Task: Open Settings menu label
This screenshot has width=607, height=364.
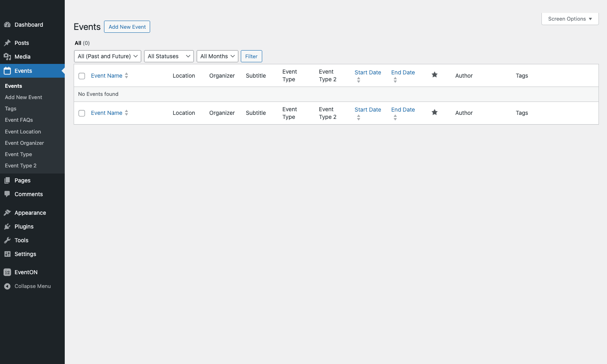Action: pyautogui.click(x=25, y=254)
